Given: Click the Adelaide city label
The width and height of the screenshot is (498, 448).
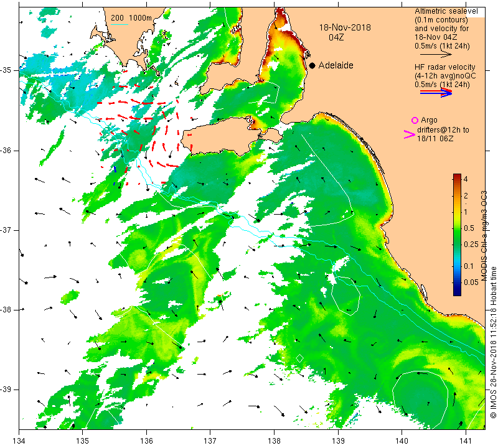Looking at the screenshot, I should click(x=336, y=65).
